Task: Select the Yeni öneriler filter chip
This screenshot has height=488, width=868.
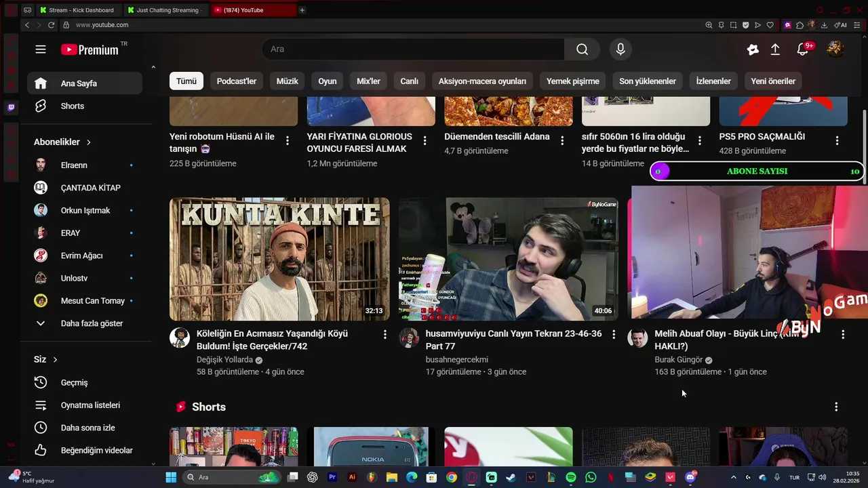Action: point(773,81)
